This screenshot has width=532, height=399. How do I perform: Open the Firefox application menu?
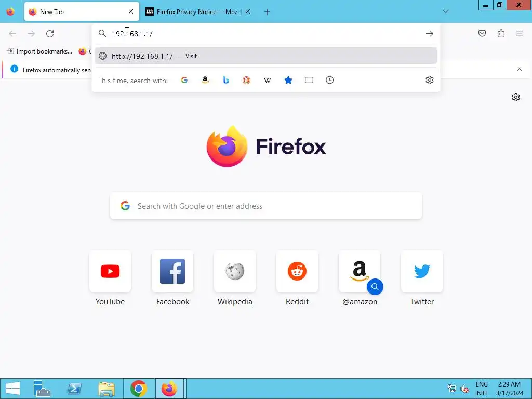click(520, 33)
